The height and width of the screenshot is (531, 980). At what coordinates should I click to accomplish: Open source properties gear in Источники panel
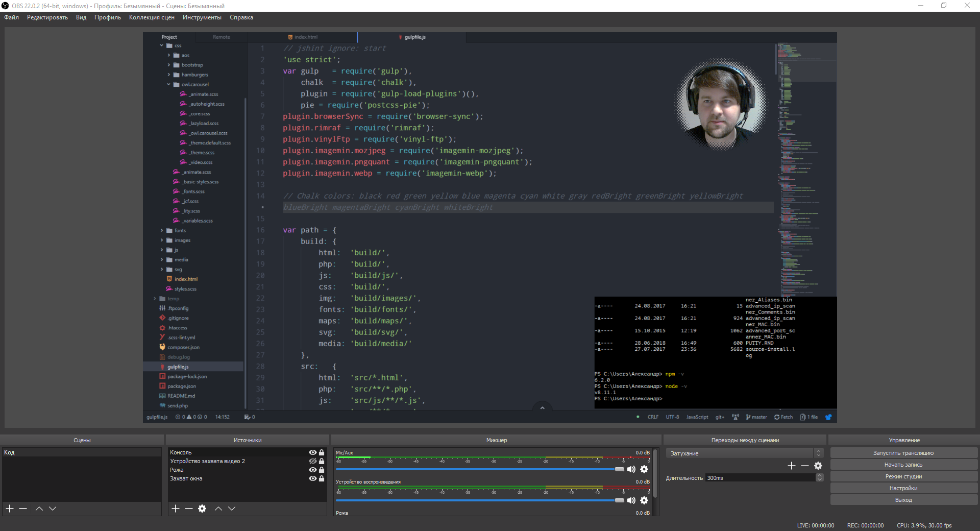(202, 509)
